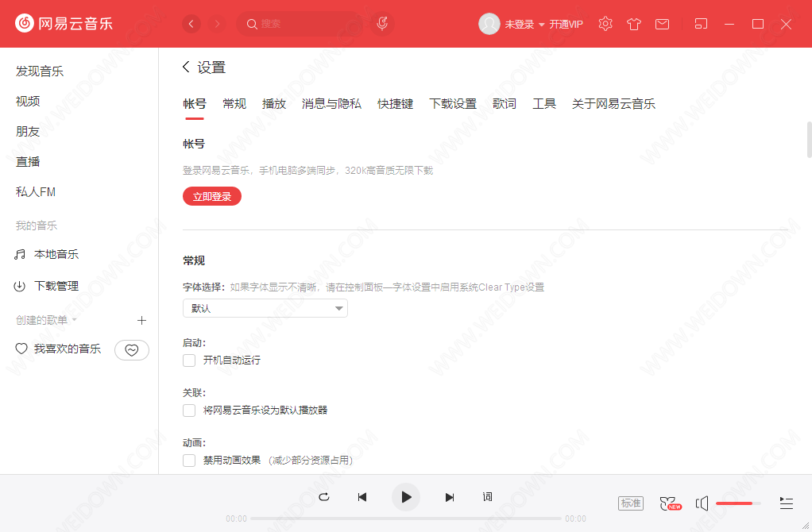This screenshot has width=812, height=532.
Task: Skip to next track
Action: point(450,497)
